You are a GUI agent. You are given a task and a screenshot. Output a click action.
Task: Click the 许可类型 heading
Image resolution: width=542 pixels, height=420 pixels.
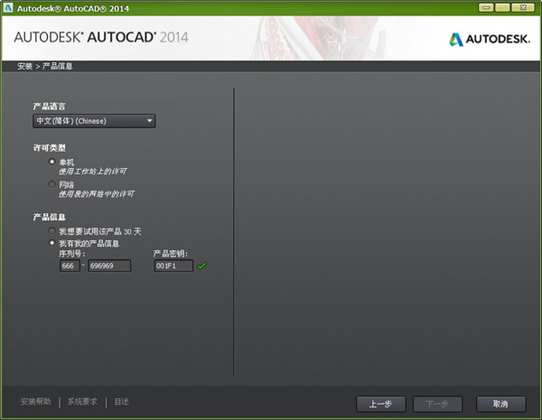[x=49, y=148]
